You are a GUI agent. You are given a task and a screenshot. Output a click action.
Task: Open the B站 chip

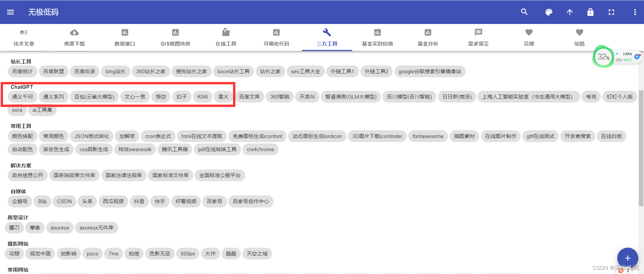42,201
